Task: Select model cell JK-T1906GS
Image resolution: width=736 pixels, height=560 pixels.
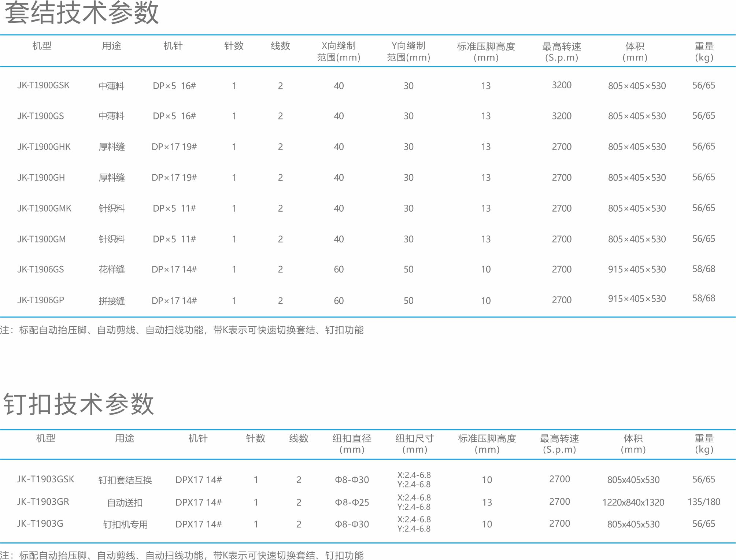Action: click(x=40, y=270)
